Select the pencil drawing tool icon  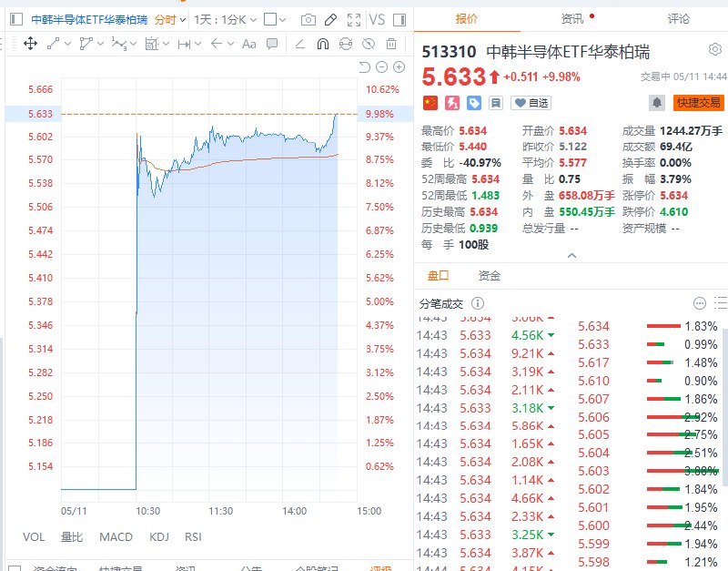click(x=330, y=19)
